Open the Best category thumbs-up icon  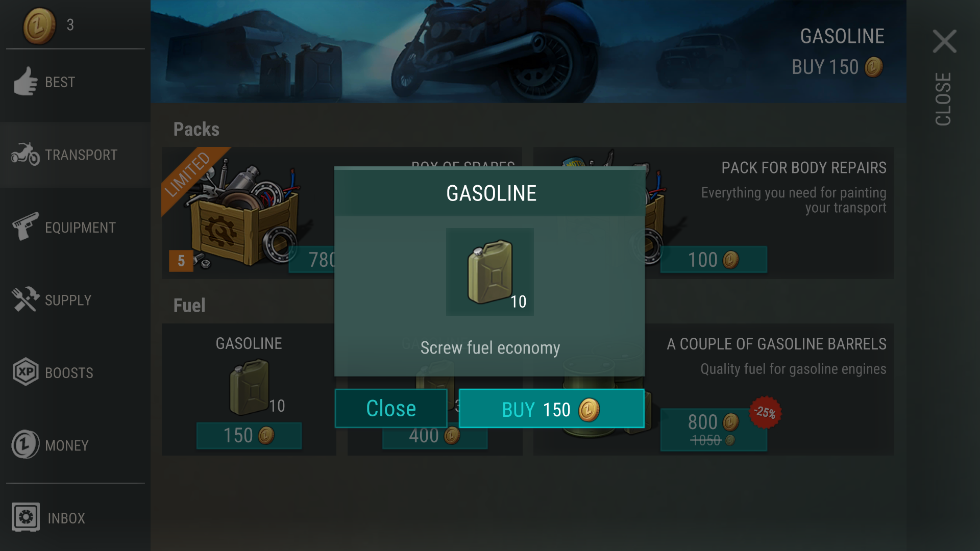pos(26,82)
